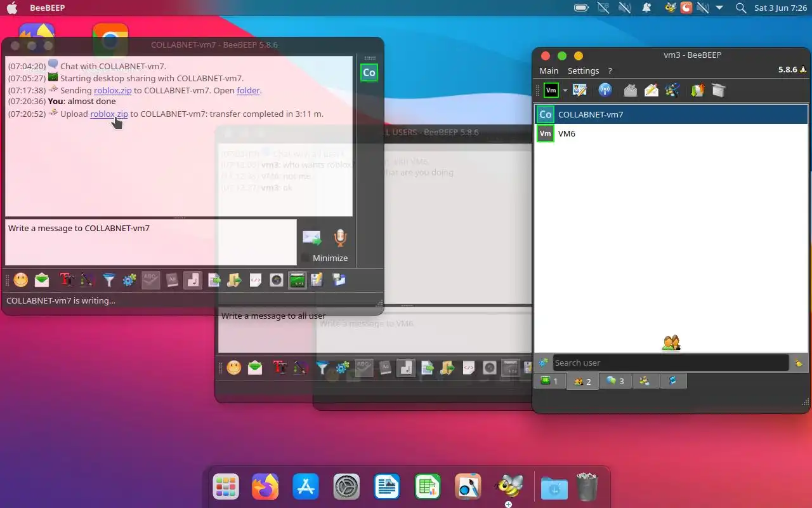Record a voice message with microphone
The image size is (812, 508).
(x=341, y=238)
